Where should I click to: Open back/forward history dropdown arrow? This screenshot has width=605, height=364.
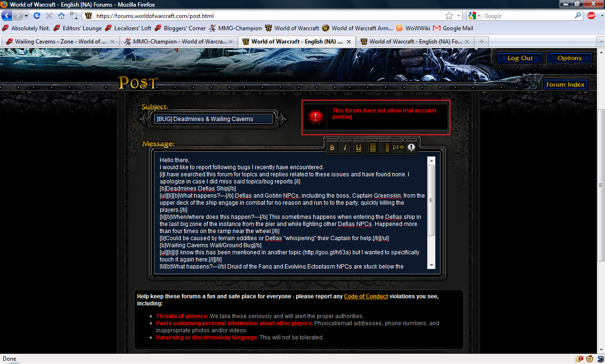pos(26,16)
